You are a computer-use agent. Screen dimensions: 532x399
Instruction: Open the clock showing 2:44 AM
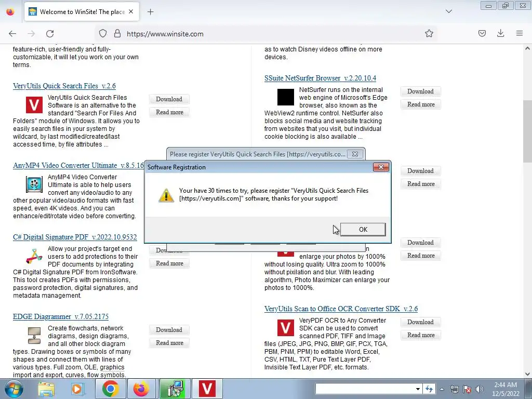tap(506, 389)
